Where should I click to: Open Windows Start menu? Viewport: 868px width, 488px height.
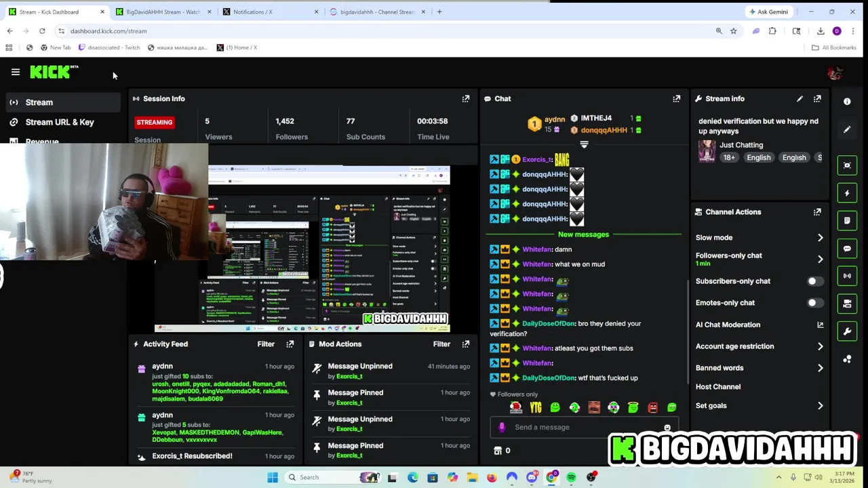(273, 478)
